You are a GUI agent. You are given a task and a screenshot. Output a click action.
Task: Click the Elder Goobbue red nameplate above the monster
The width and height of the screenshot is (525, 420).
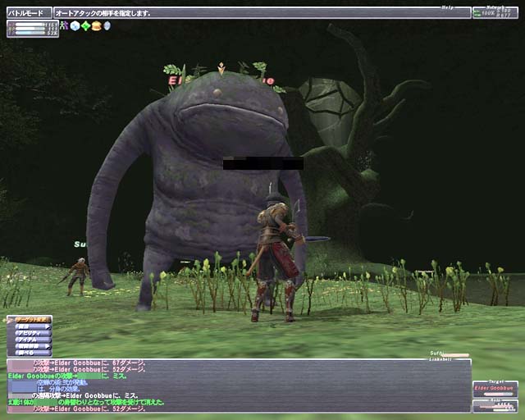221,80
